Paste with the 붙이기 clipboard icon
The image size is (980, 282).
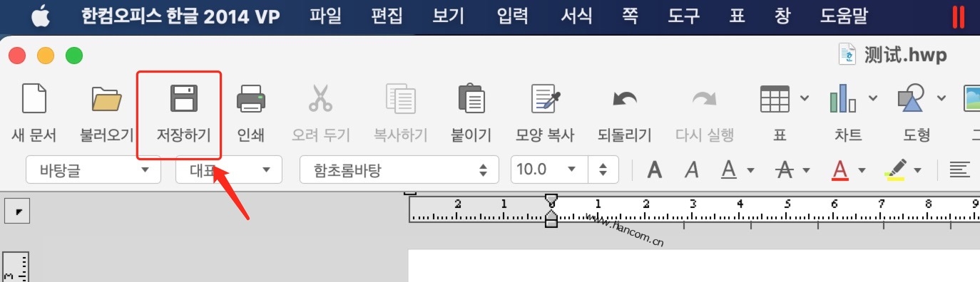coord(471,98)
